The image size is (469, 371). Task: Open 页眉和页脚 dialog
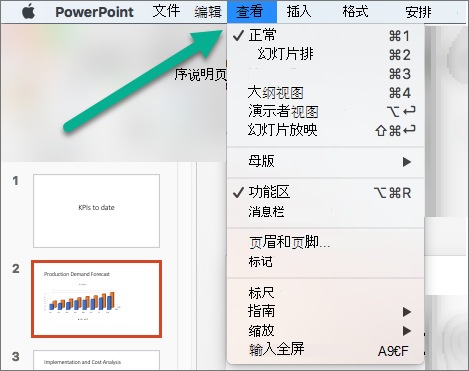pos(325,242)
